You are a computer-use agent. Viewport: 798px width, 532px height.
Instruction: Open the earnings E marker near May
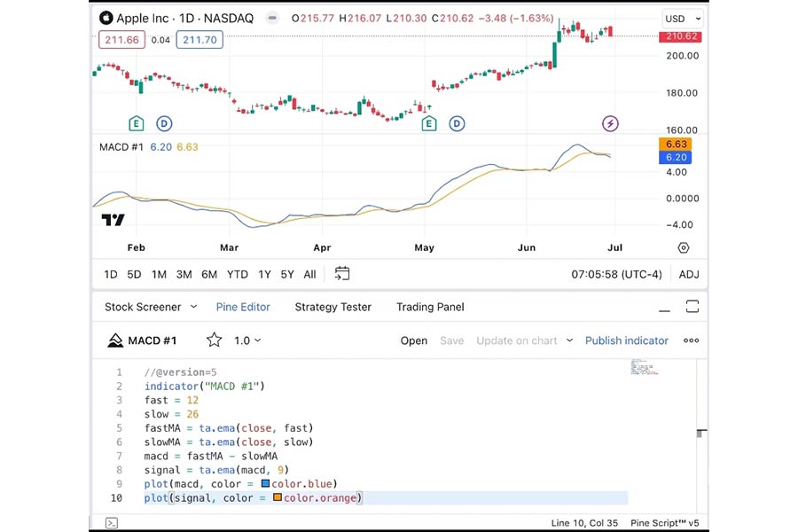[x=429, y=123]
